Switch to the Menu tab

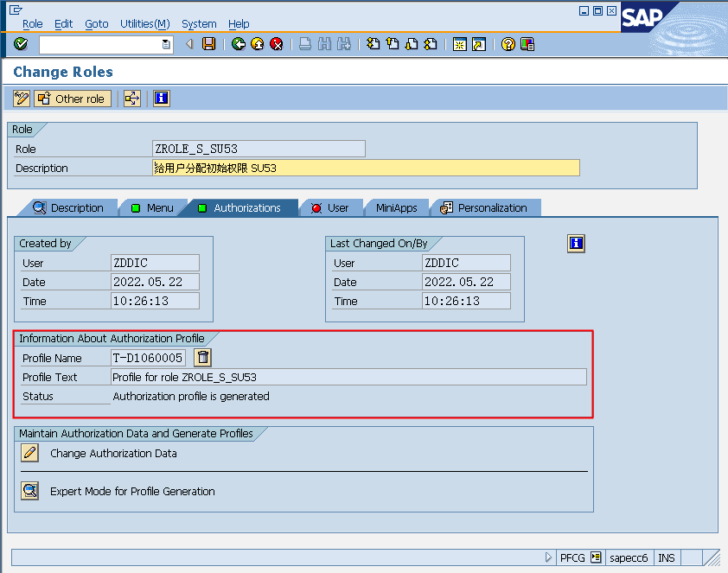[x=153, y=208]
